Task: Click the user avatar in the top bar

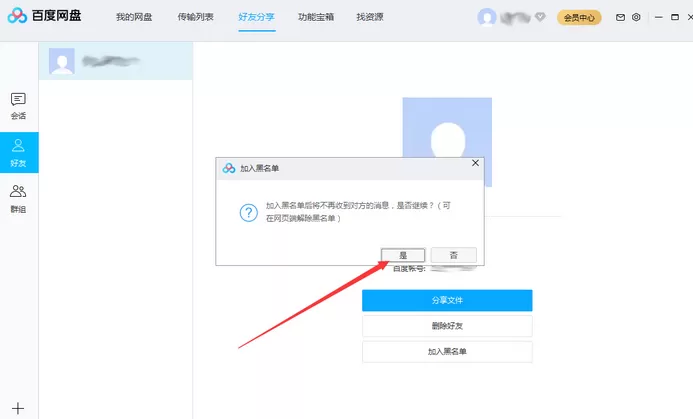Action: (487, 18)
